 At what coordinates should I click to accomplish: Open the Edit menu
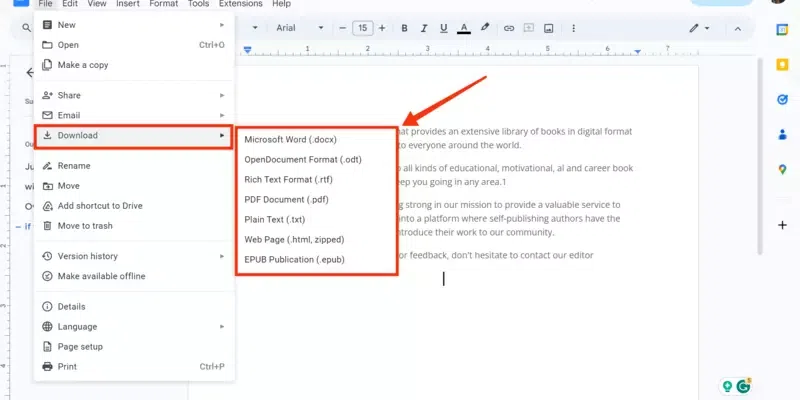[x=70, y=4]
